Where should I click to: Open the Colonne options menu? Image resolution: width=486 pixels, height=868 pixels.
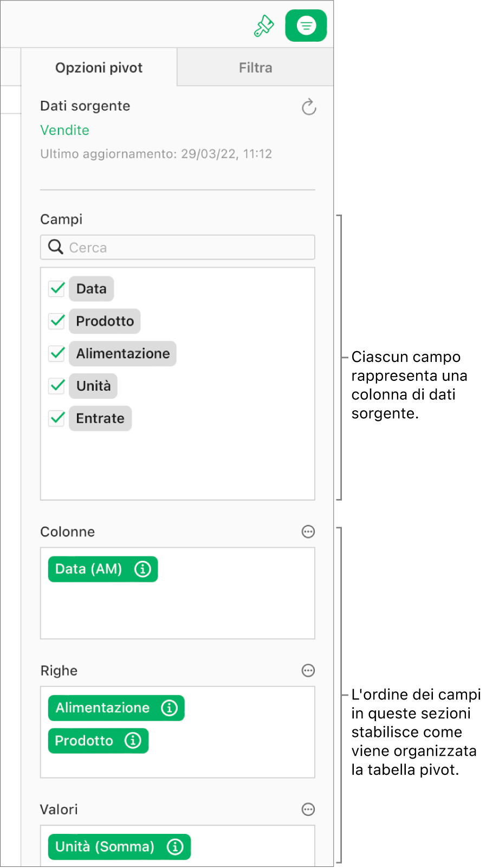click(308, 532)
